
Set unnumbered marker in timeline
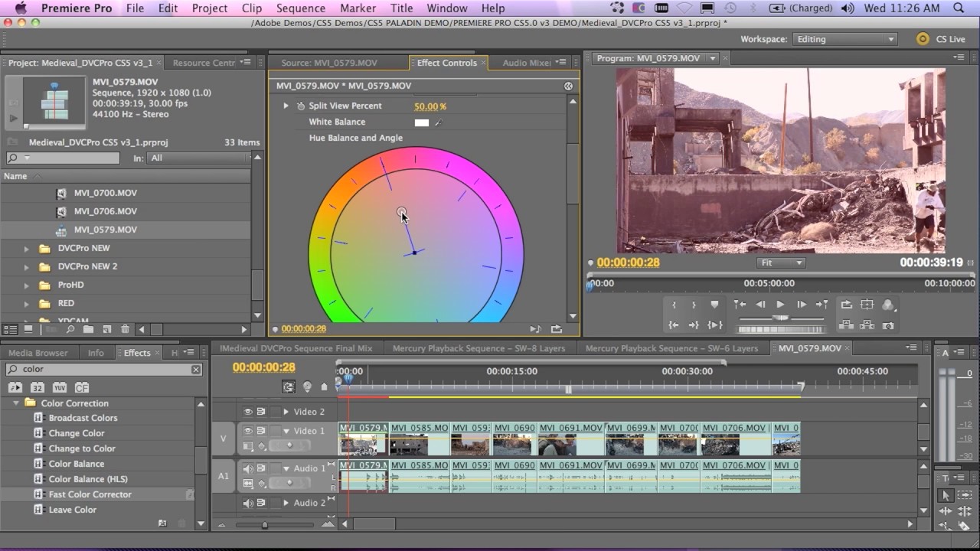pos(324,387)
